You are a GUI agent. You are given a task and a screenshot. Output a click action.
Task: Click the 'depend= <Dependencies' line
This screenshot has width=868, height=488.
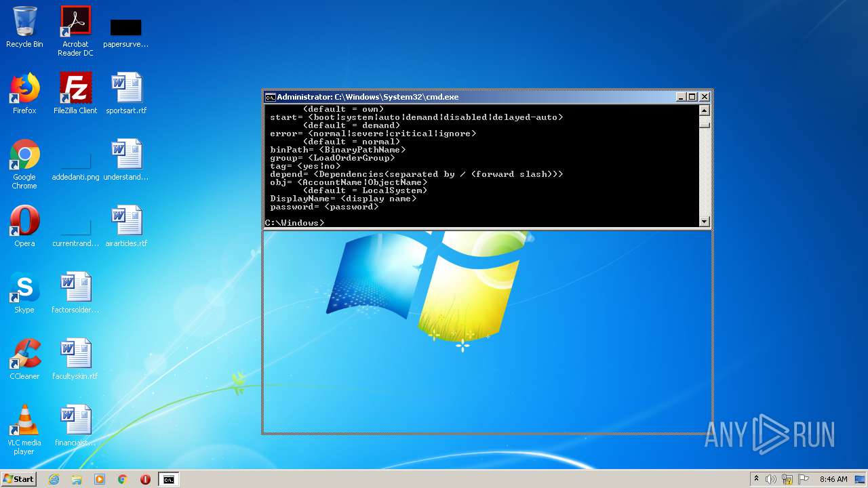tap(416, 174)
